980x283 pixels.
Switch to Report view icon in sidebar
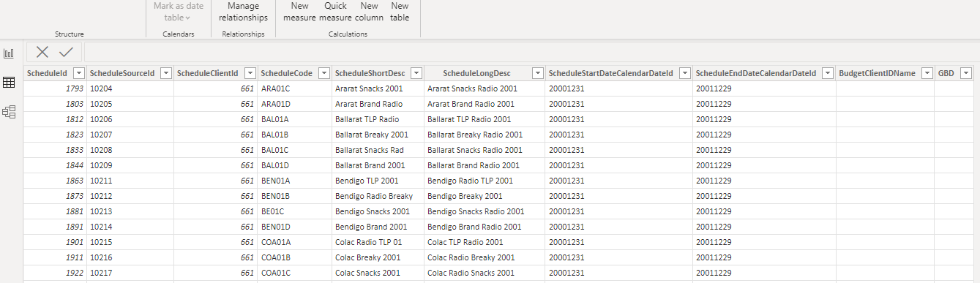pyautogui.click(x=9, y=53)
